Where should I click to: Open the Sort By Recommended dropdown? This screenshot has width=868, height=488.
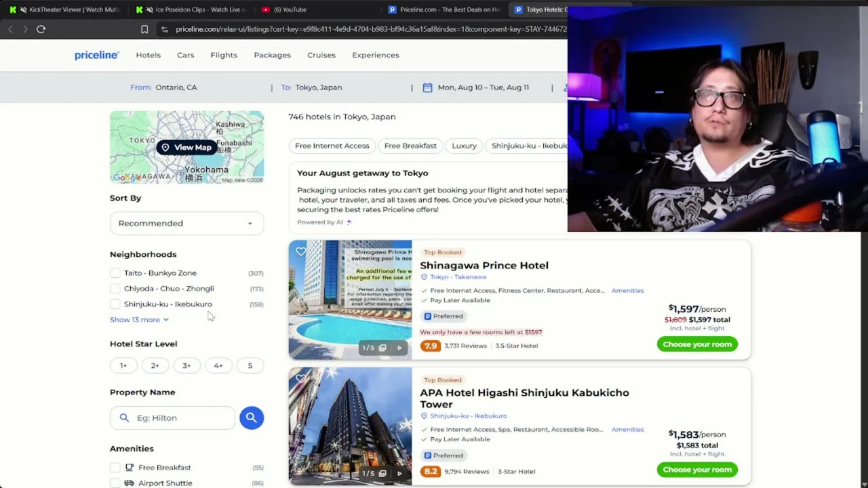click(186, 223)
